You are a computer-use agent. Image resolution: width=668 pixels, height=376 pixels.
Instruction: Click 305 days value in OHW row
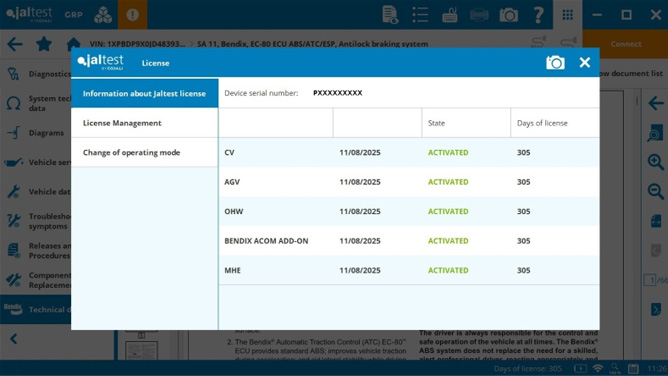click(x=524, y=211)
